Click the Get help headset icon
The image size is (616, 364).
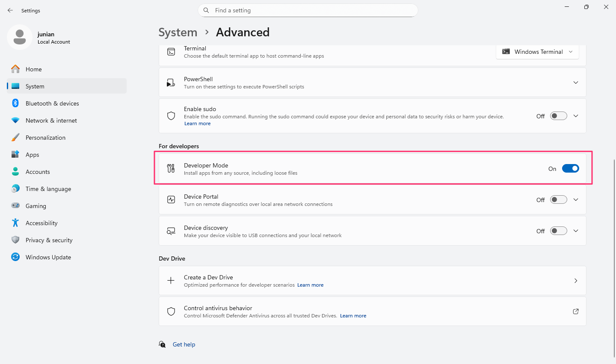coord(162,344)
